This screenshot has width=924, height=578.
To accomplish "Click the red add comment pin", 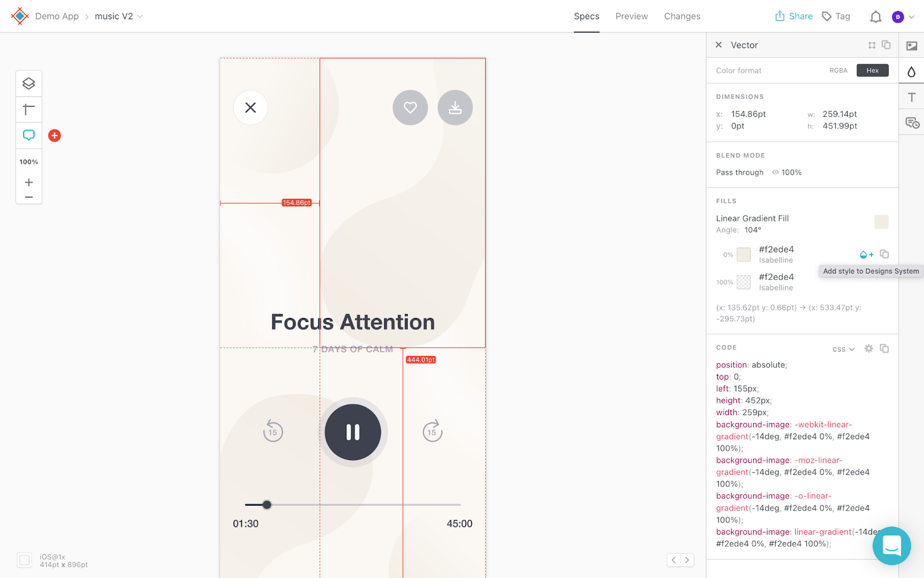I will coord(55,135).
